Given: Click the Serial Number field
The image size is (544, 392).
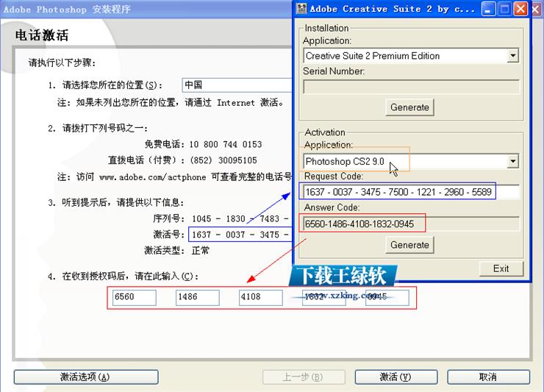Looking at the screenshot, I should point(411,87).
